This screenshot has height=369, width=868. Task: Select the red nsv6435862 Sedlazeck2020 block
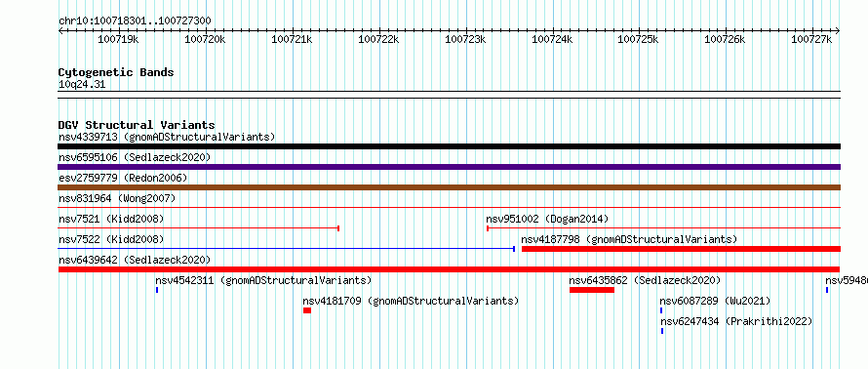click(x=592, y=290)
